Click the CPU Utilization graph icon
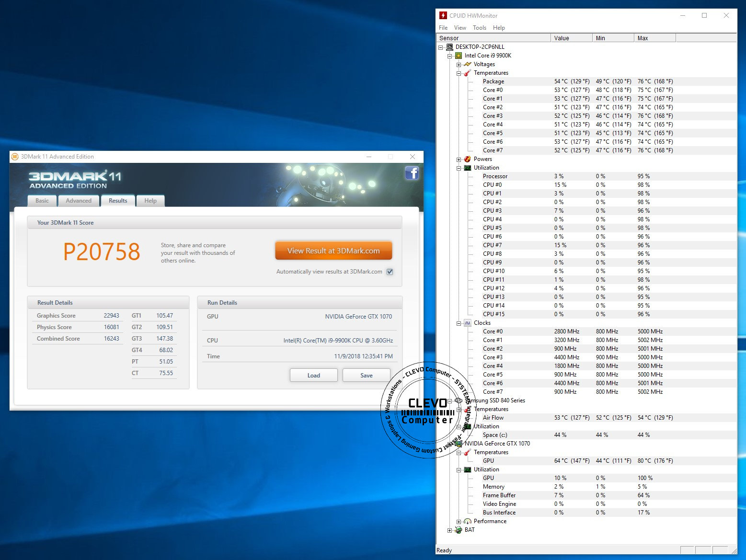The width and height of the screenshot is (746, 560). [468, 168]
